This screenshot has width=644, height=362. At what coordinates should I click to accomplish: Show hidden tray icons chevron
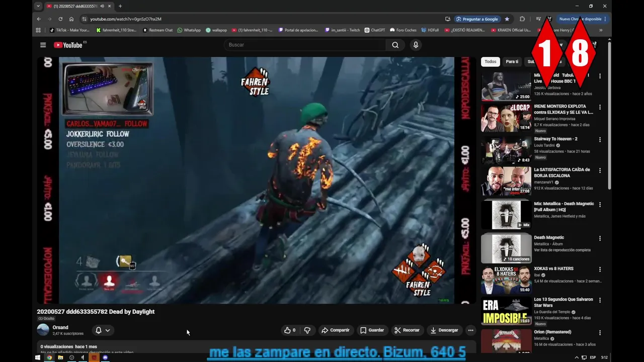pos(577,357)
